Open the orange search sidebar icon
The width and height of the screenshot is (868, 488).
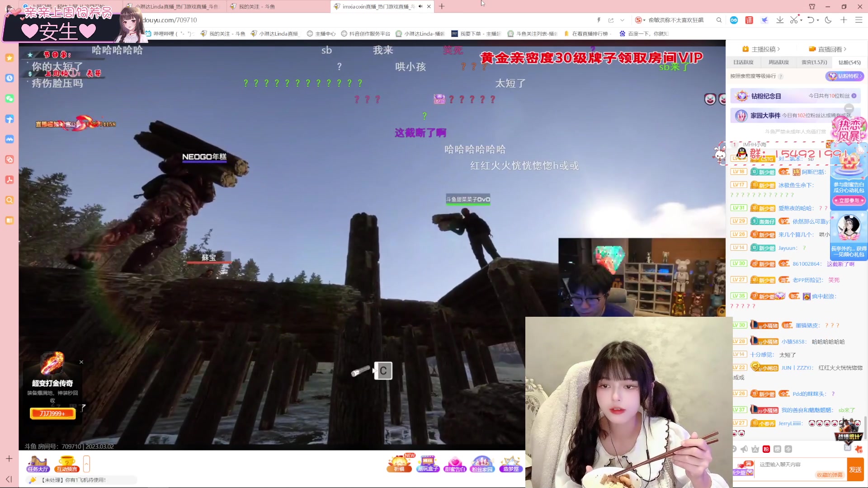[x=9, y=200]
